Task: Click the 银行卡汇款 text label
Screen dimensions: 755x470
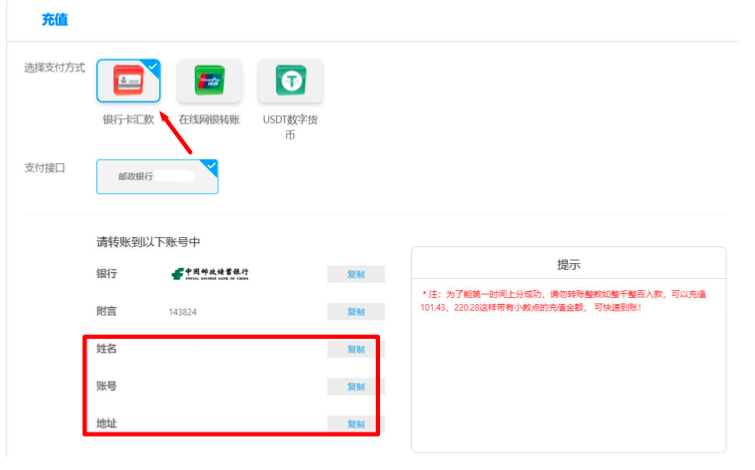Action: click(128, 120)
